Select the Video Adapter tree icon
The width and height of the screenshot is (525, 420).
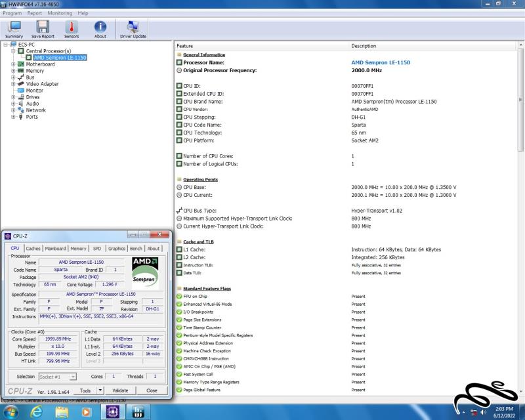coord(21,84)
